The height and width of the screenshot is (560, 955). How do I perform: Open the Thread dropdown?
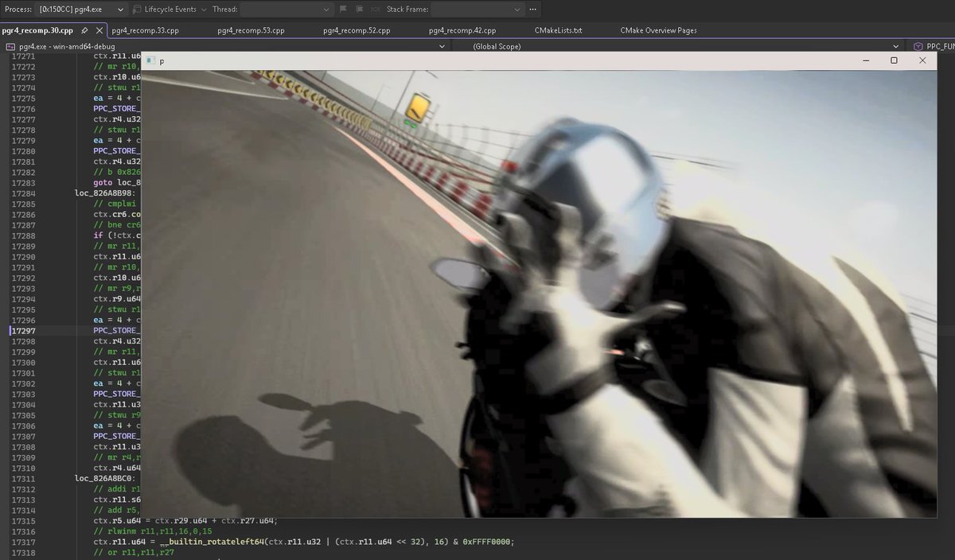[x=286, y=10]
